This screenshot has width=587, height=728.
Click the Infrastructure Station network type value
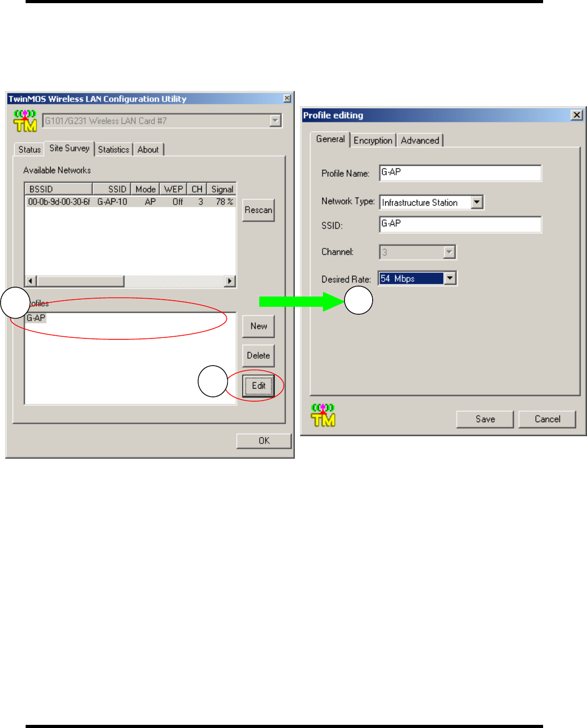(x=420, y=202)
